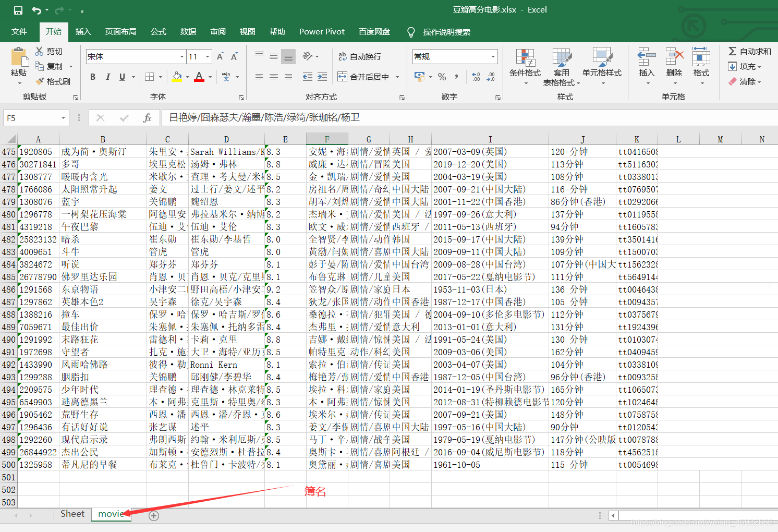The height and width of the screenshot is (532, 778).
Task: Click the Delete cells (删除) button
Action: (674, 66)
